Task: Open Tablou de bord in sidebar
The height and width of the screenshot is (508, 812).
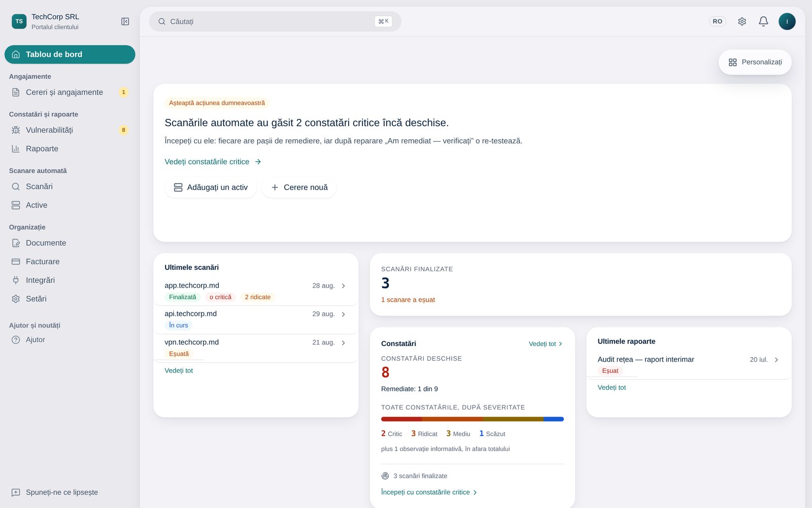Action: pos(70,54)
